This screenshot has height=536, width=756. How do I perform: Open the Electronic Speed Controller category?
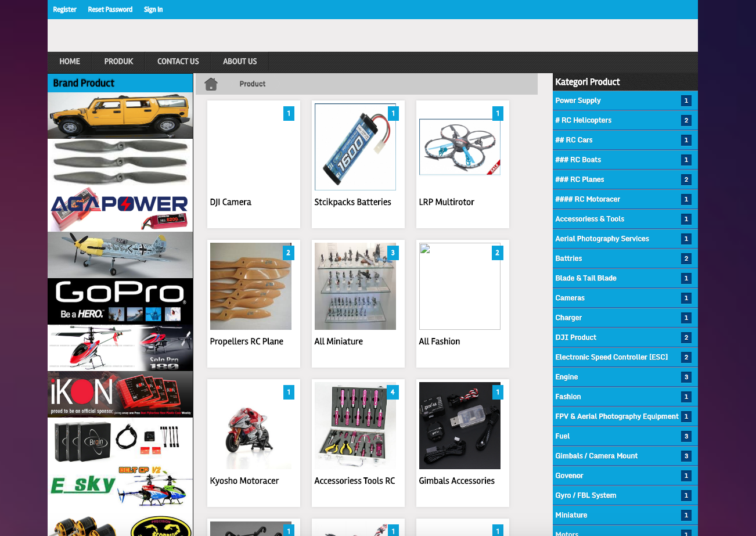611,357
